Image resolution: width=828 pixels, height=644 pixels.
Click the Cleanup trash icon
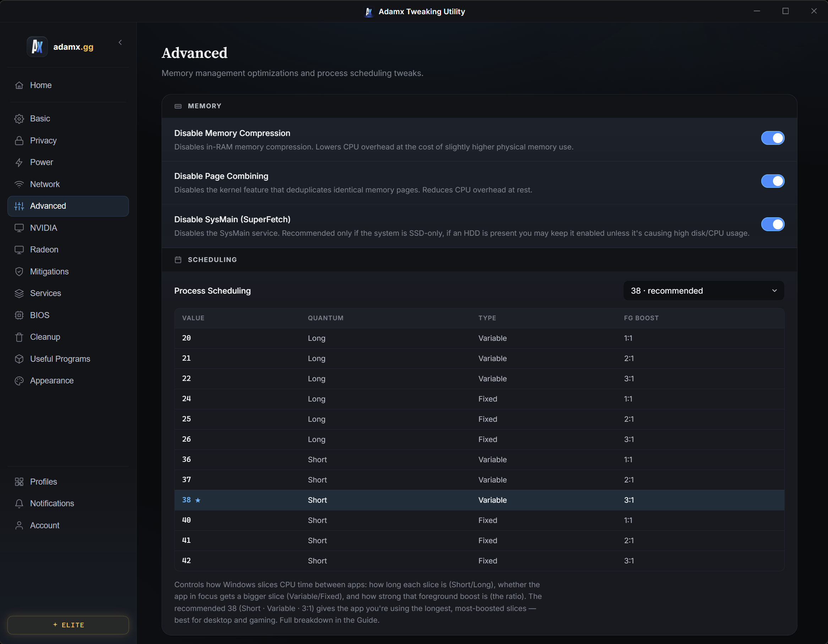pos(19,337)
